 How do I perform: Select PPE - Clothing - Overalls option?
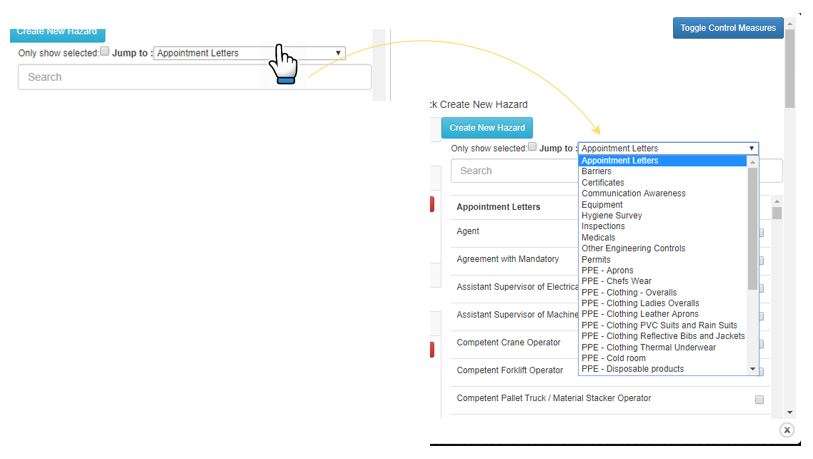(x=629, y=293)
